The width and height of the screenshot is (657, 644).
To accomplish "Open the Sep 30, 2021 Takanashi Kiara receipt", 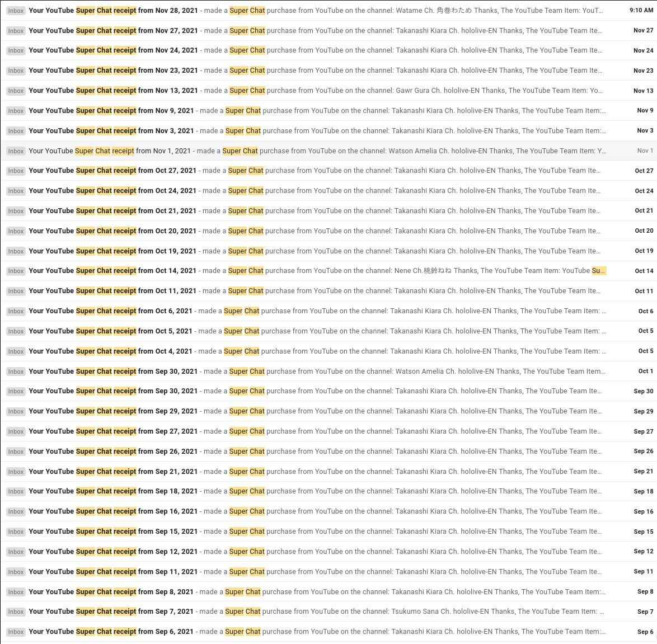I will click(x=328, y=391).
